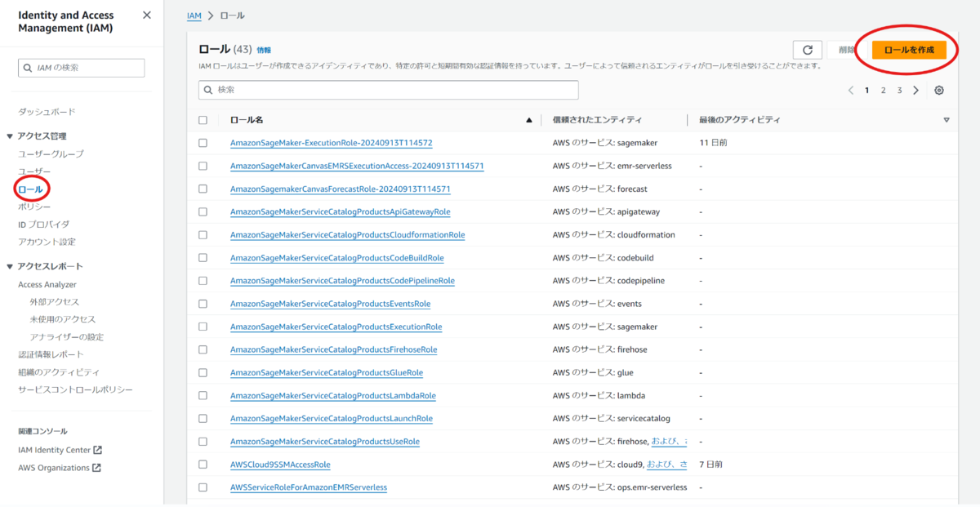Click the refresh roles icon button
The width and height of the screenshot is (980, 507).
[x=807, y=50]
